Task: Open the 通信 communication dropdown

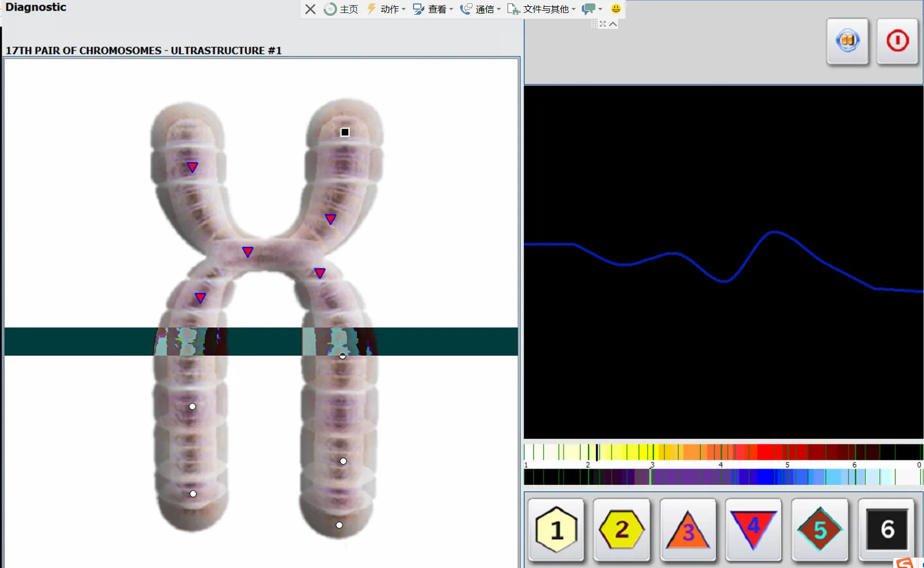Action: pos(480,9)
